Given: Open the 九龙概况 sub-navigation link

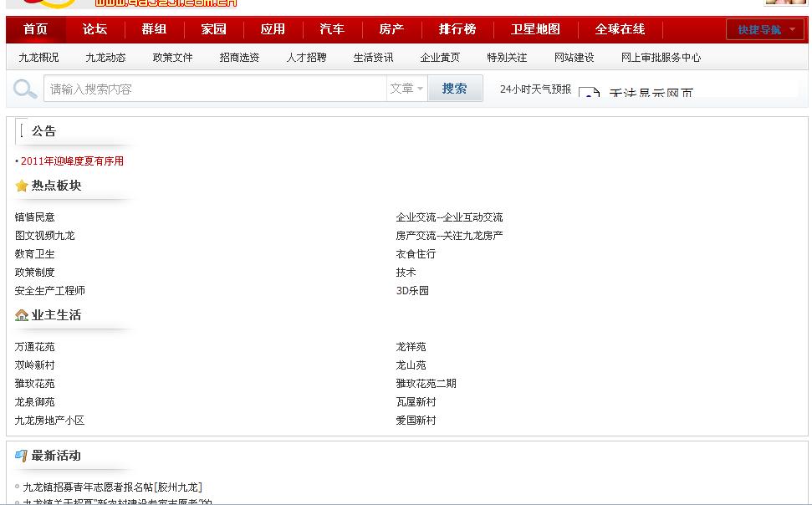Looking at the screenshot, I should [38, 58].
